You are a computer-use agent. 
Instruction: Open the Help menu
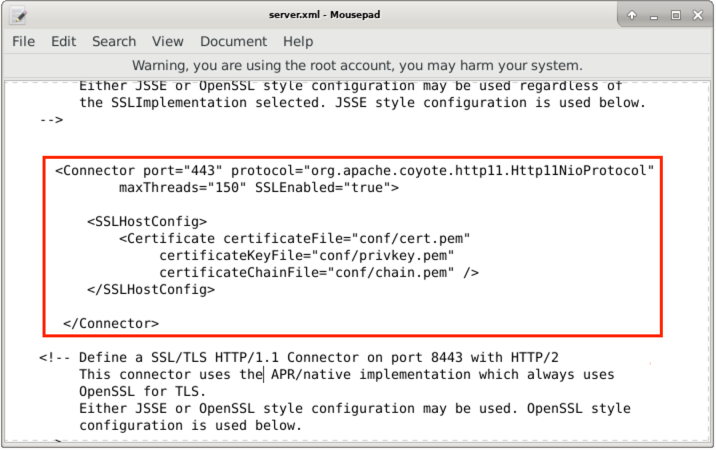[298, 42]
